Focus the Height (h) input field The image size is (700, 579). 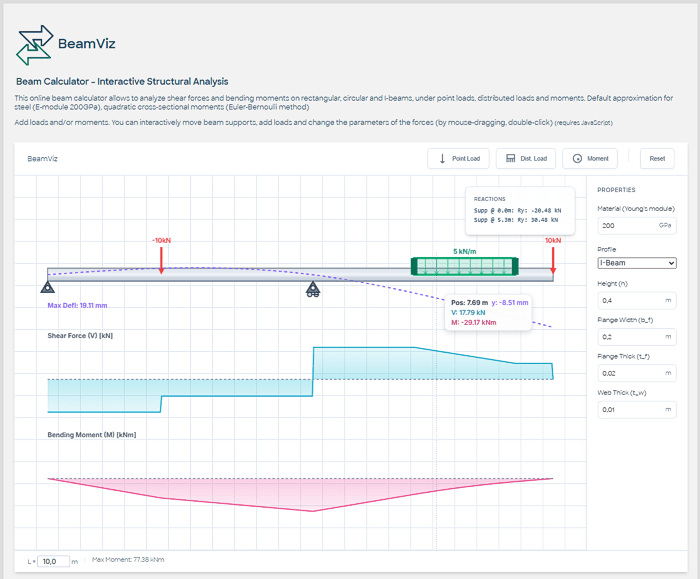[x=629, y=300]
